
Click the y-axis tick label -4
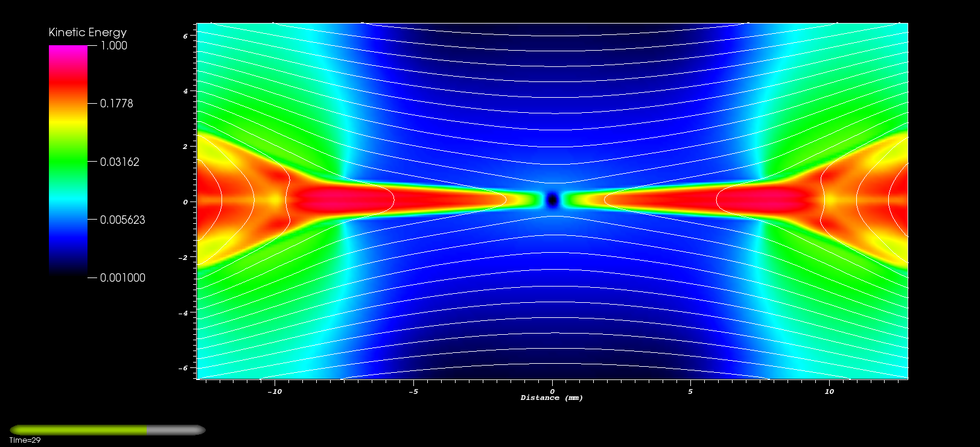coord(184,313)
